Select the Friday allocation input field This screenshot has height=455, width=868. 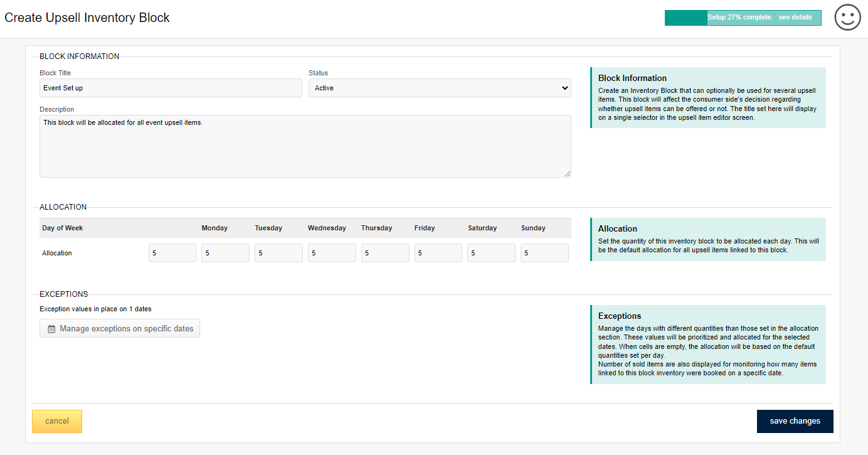coord(438,253)
